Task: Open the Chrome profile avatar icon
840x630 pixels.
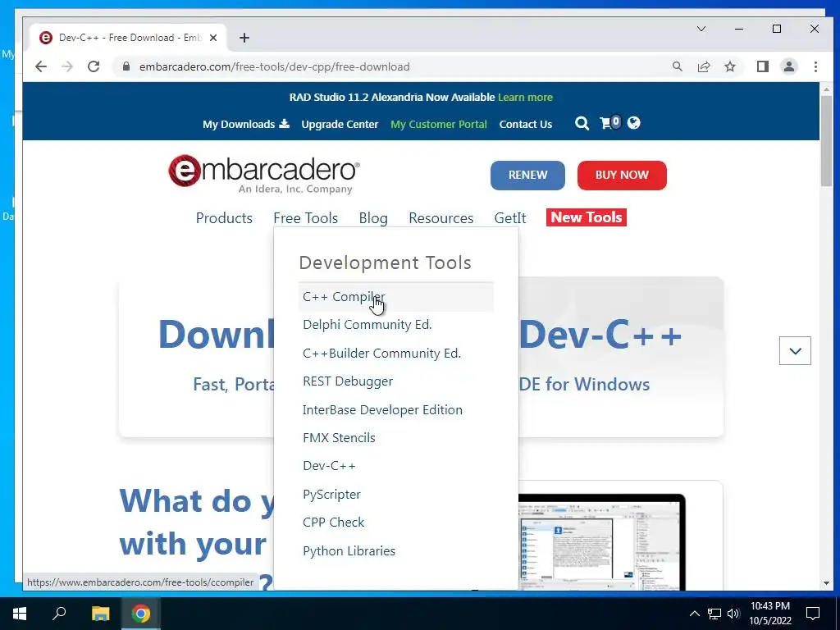Action: (788, 66)
